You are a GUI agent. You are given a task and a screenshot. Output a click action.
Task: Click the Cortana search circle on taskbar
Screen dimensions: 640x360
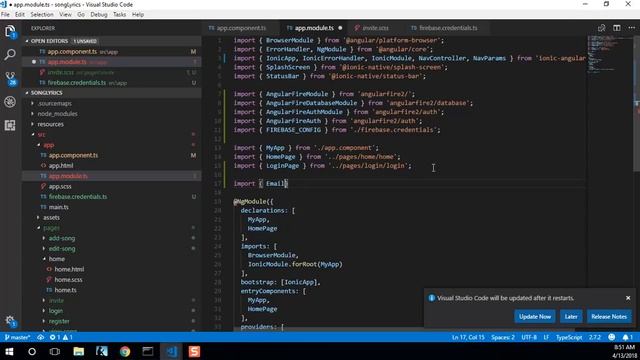32,351
